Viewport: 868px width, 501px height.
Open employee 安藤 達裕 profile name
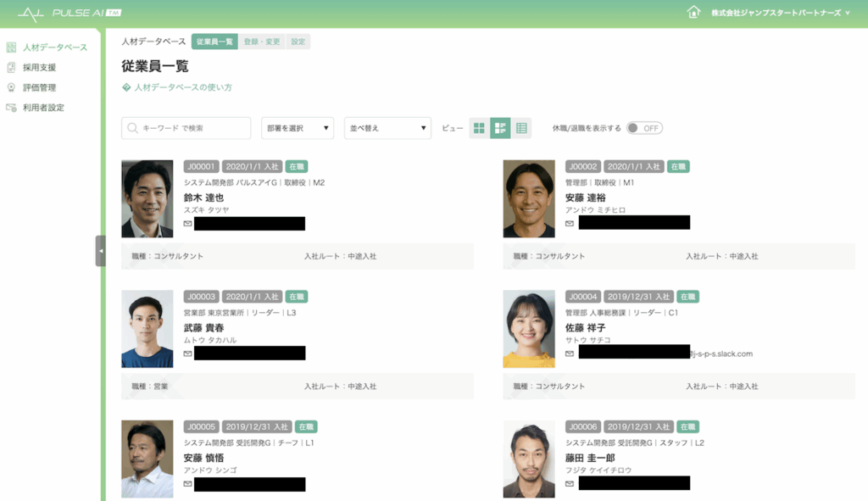(585, 198)
